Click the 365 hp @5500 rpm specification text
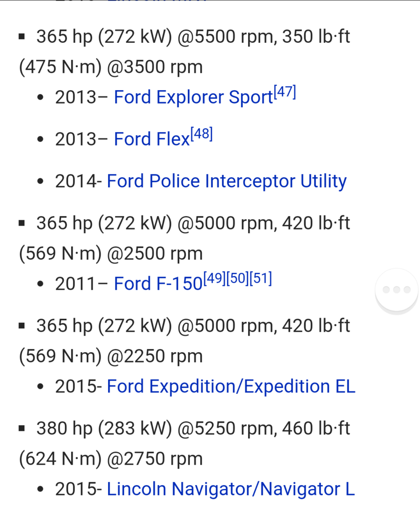This screenshot has width=420, height=510. click(x=184, y=51)
